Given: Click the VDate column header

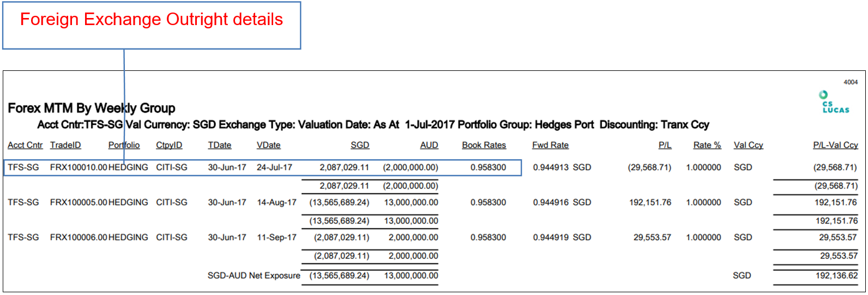Looking at the screenshot, I should click(x=268, y=145).
